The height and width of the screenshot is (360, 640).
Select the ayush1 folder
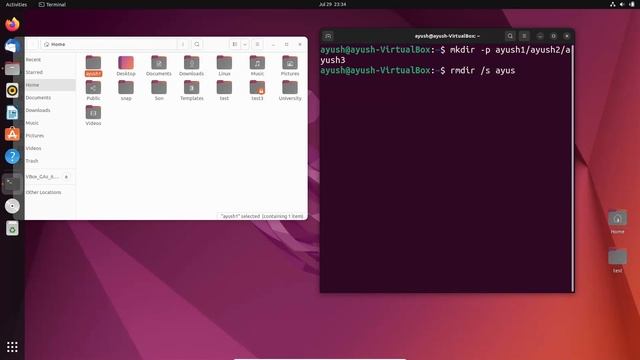click(x=93, y=66)
